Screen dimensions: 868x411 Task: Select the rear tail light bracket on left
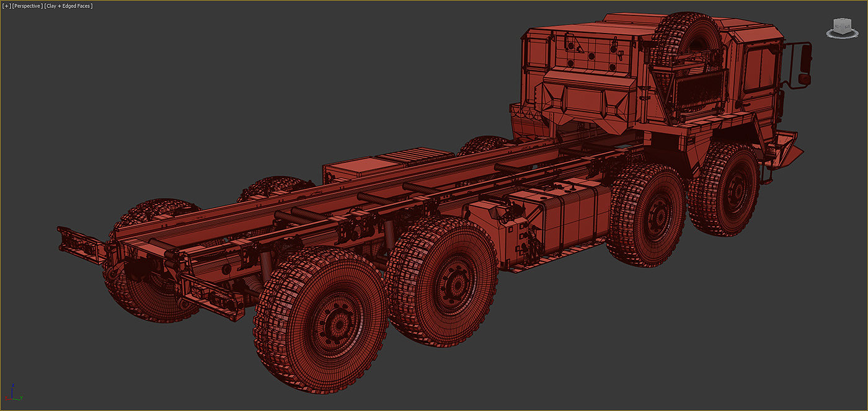(x=82, y=245)
